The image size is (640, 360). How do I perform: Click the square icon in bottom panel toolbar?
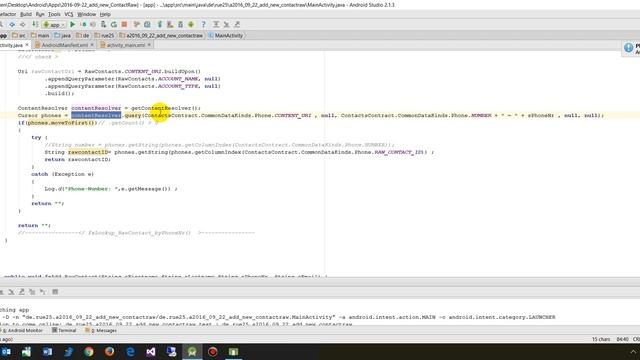coord(55,292)
